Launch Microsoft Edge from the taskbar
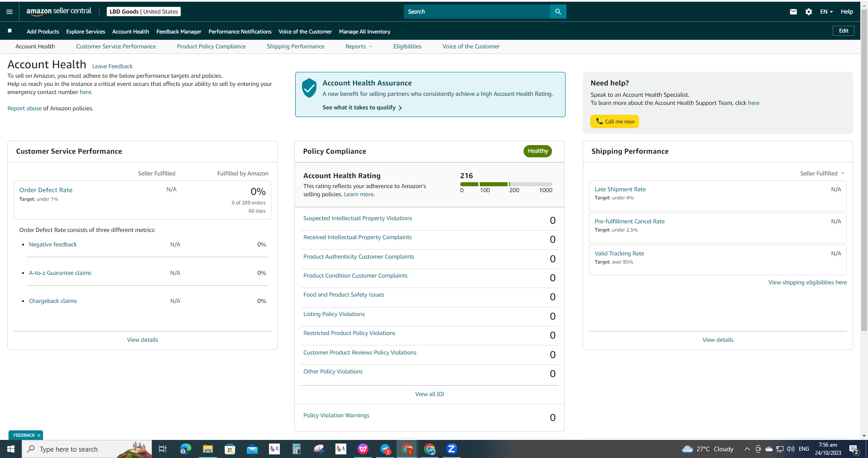Image resolution: width=868 pixels, height=458 pixels. [x=185, y=449]
